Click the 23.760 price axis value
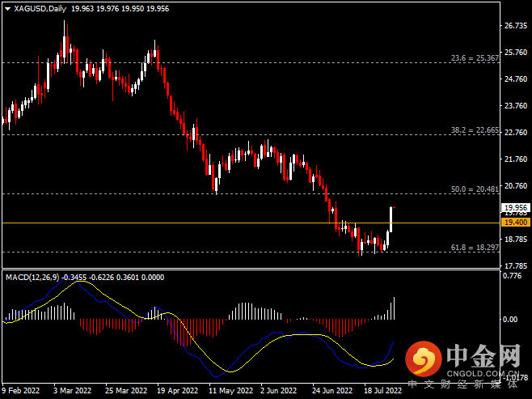The image size is (532, 399). [x=516, y=106]
